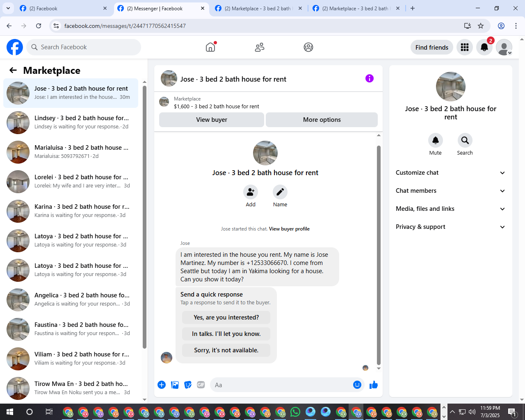The width and height of the screenshot is (525, 420).
Task: Click the View buyer profile link
Action: 289,229
